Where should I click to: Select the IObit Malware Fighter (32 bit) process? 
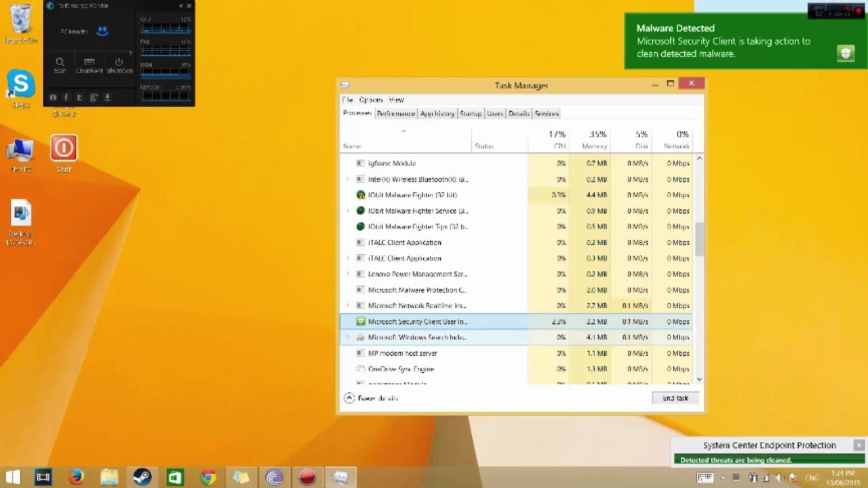point(517,195)
